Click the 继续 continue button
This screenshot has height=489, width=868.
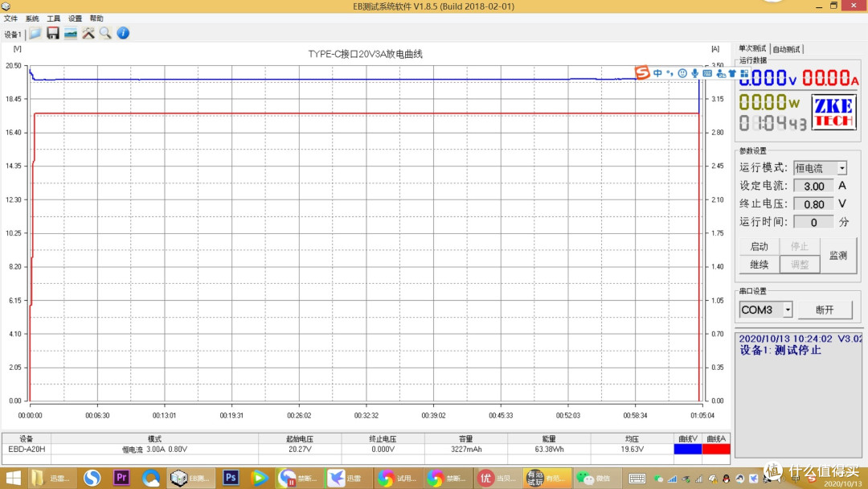(x=759, y=265)
